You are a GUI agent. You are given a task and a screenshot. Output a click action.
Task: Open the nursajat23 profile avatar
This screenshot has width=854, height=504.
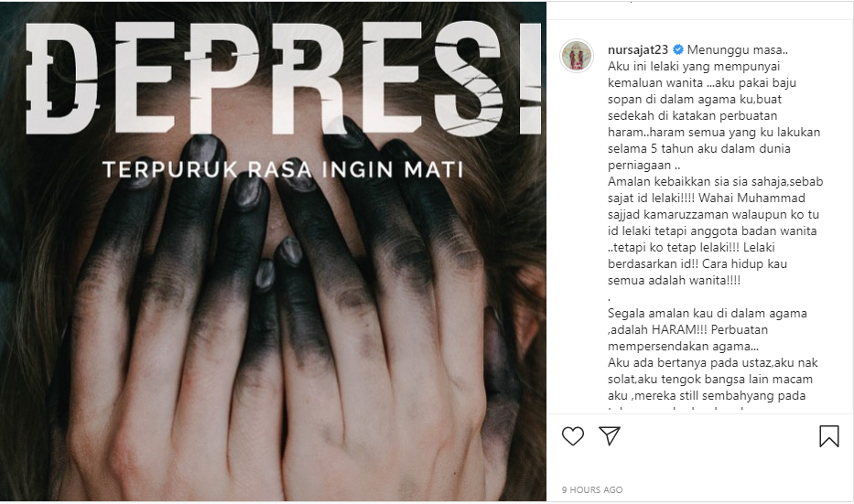(577, 56)
